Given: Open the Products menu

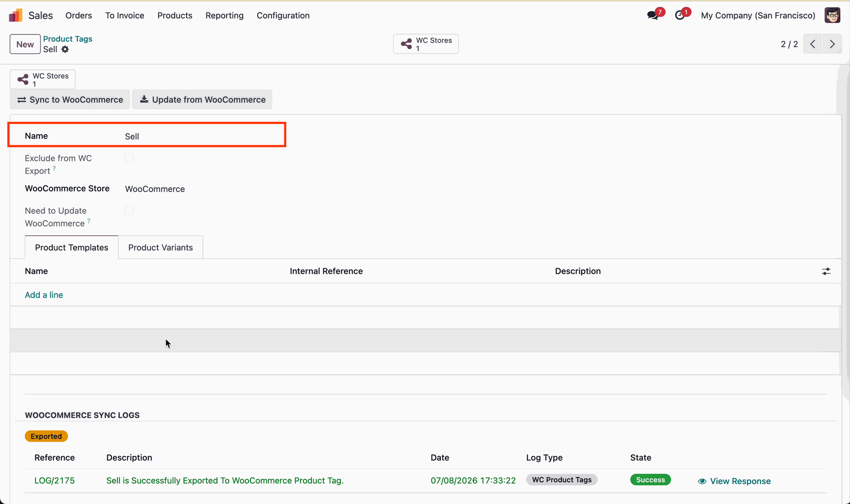Looking at the screenshot, I should point(175,15).
